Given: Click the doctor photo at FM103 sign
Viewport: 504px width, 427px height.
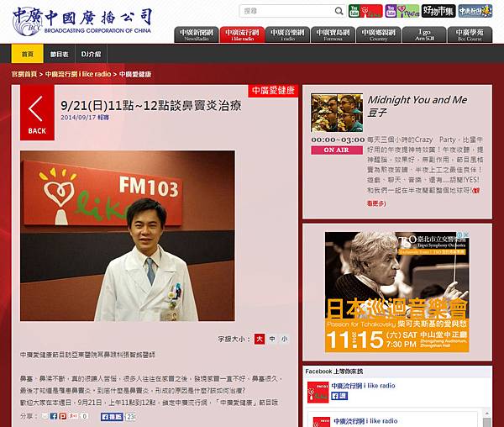Looking at the screenshot, I should pos(128,235).
